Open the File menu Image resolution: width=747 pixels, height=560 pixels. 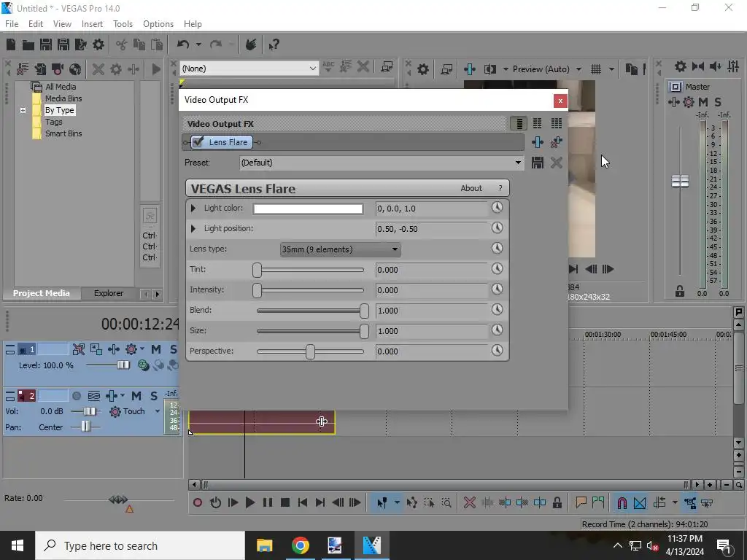(12, 24)
